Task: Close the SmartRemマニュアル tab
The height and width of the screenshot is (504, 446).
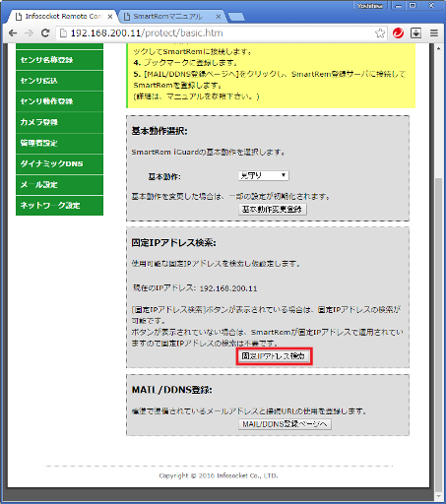Action: (219, 17)
